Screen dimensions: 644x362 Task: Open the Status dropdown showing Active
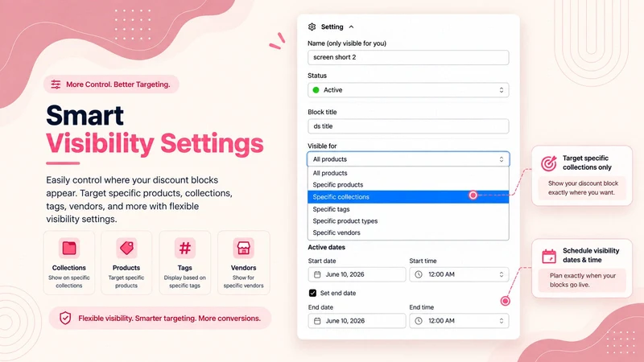tap(408, 90)
